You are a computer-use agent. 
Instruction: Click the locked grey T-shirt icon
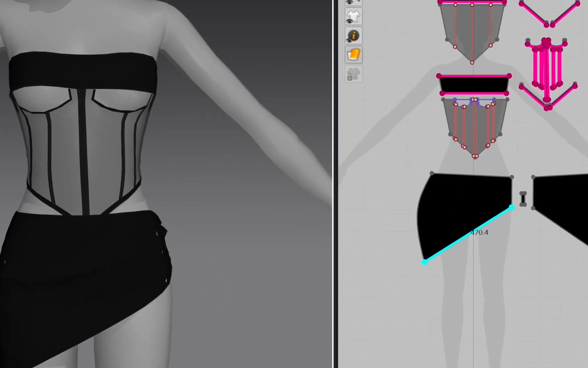pyautogui.click(x=353, y=74)
